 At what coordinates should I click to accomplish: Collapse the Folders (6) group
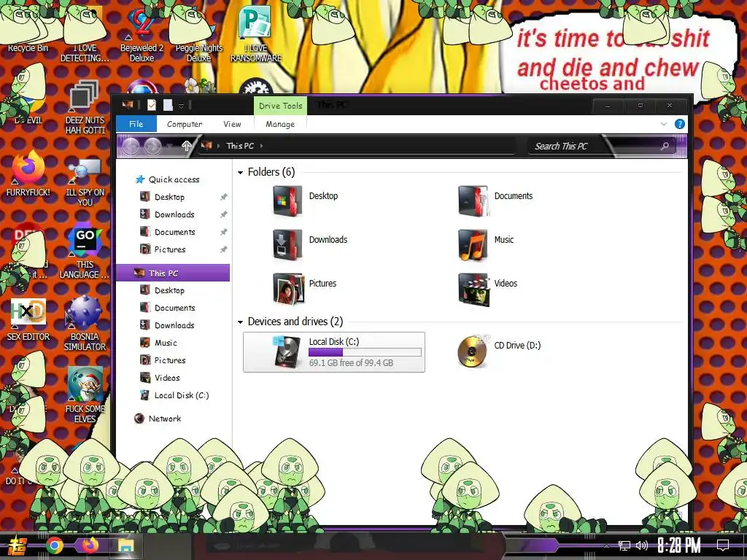[240, 172]
